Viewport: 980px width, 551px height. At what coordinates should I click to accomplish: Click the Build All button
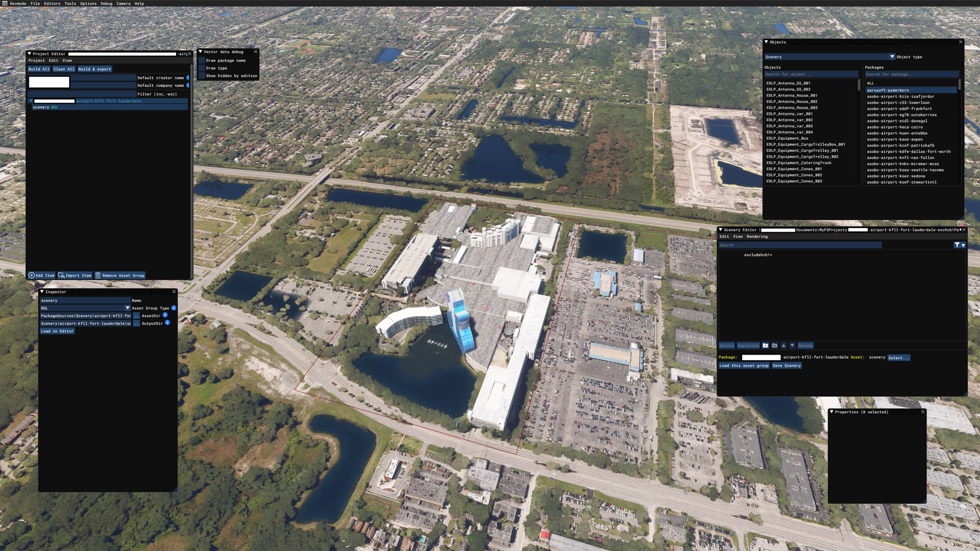coord(39,69)
